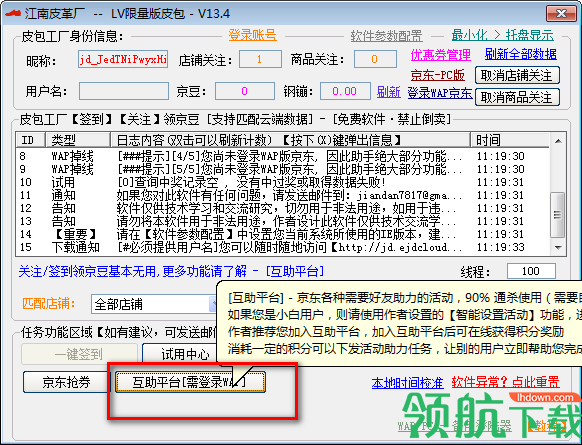This screenshot has height=445, width=582.
Task: Click the empty 用户名 input field
Action: (124, 91)
